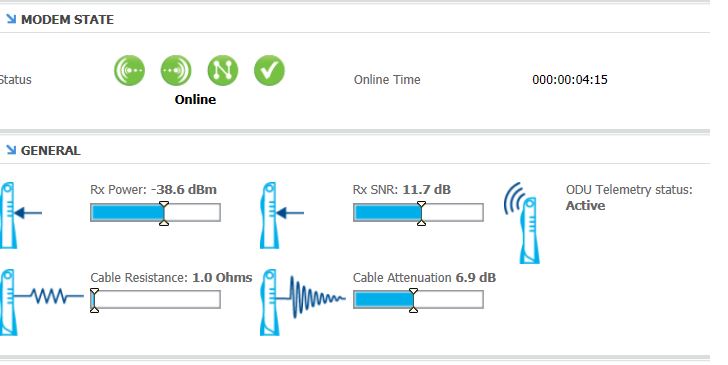Viewport: 728px width, 365px height.
Task: Click the Cable Resistance resistor icon
Action: click(x=41, y=302)
